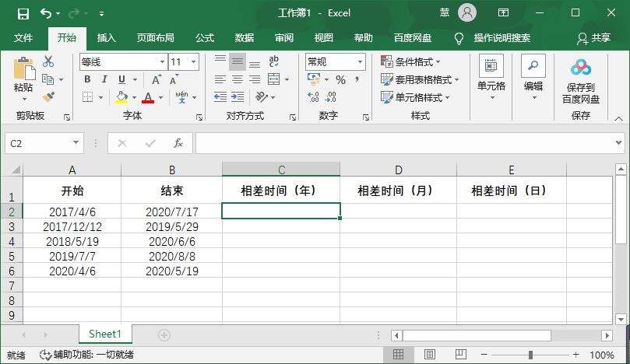The image size is (630, 364).
Task: Click Increase Decimal icon
Action: (x=313, y=96)
